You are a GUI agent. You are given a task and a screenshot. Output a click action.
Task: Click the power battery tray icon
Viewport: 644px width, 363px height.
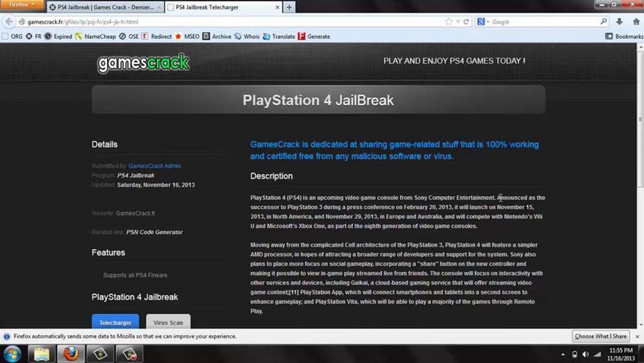point(576,354)
